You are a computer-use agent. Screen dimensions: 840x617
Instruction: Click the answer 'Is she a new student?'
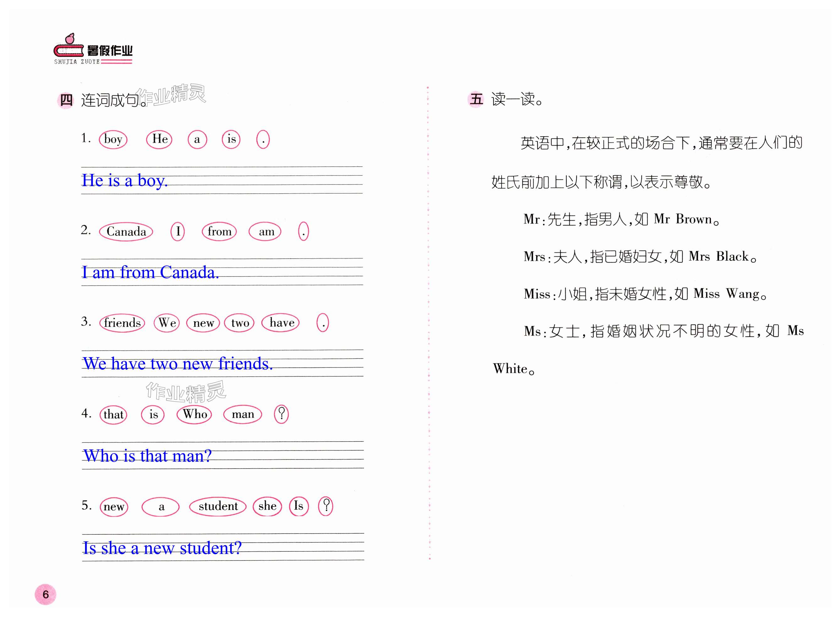coord(162,548)
